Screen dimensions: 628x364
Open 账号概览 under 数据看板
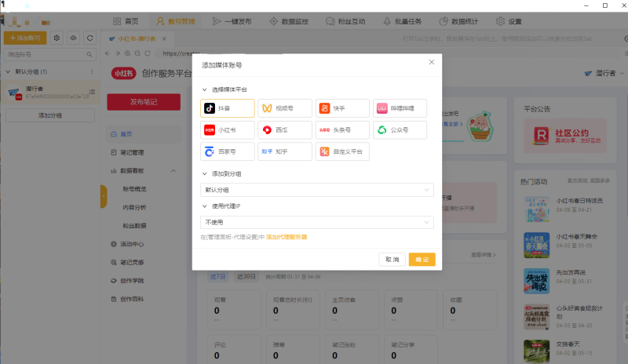pos(134,189)
